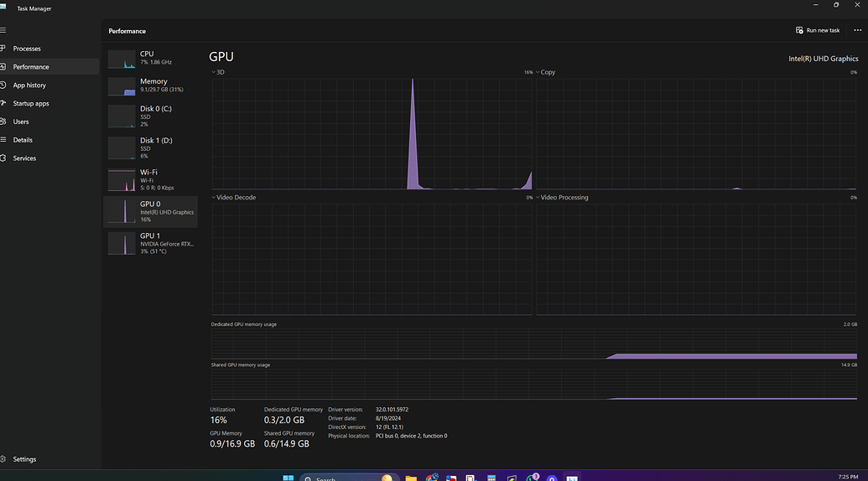Open the Processes page
Screen dimensions: 868x481
click(49, 49)
